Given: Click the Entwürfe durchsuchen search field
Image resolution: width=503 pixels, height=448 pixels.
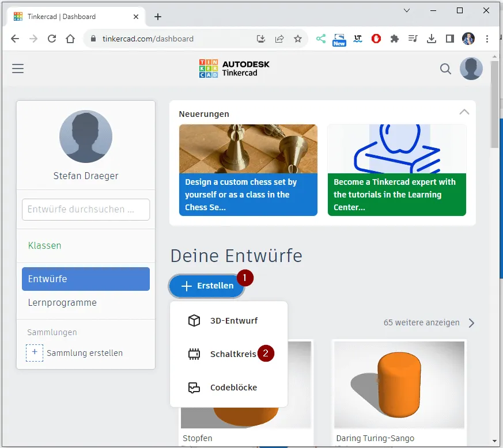Looking at the screenshot, I should 85,210.
